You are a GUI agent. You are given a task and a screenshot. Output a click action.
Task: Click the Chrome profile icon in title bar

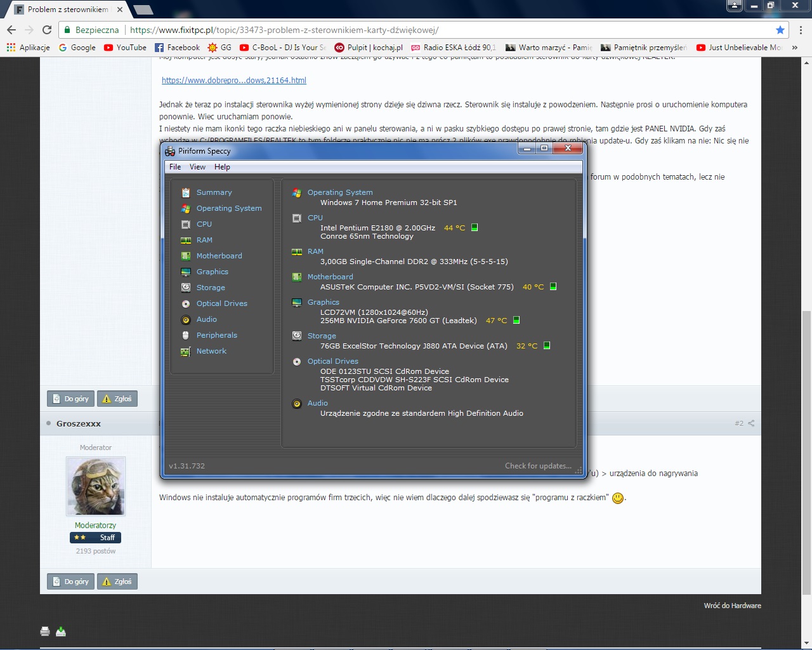(735, 6)
